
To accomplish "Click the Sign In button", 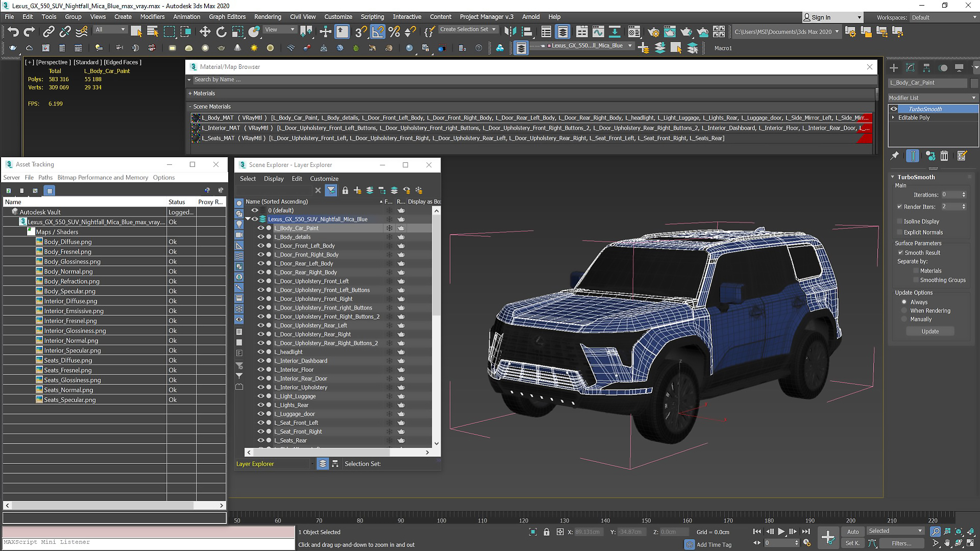I will [832, 17].
